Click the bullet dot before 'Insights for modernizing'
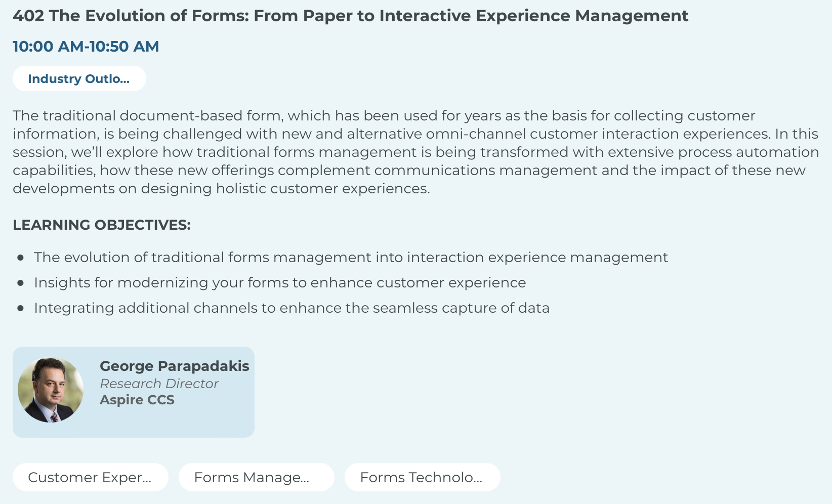 [x=21, y=283]
